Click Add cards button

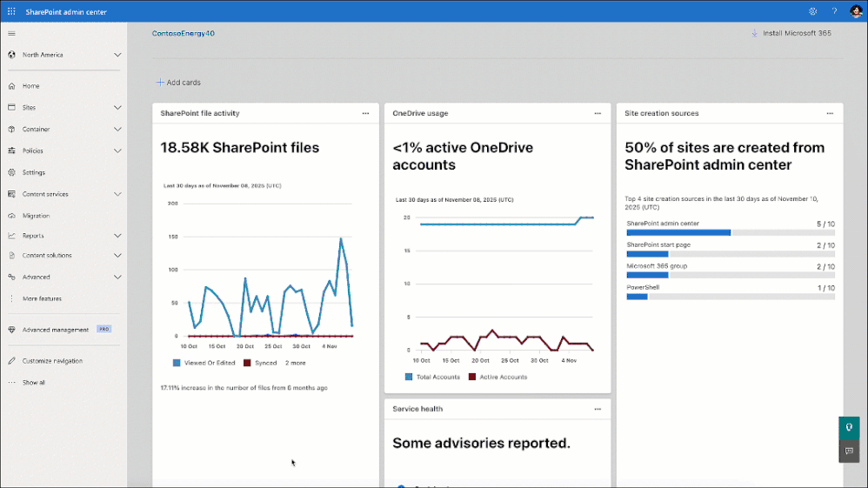coord(178,83)
